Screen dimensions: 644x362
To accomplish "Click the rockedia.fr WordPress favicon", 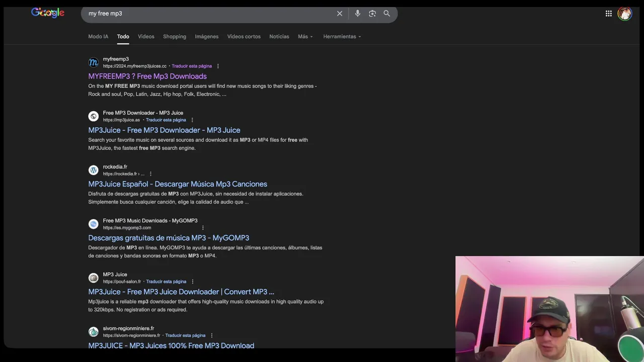I will pyautogui.click(x=94, y=170).
